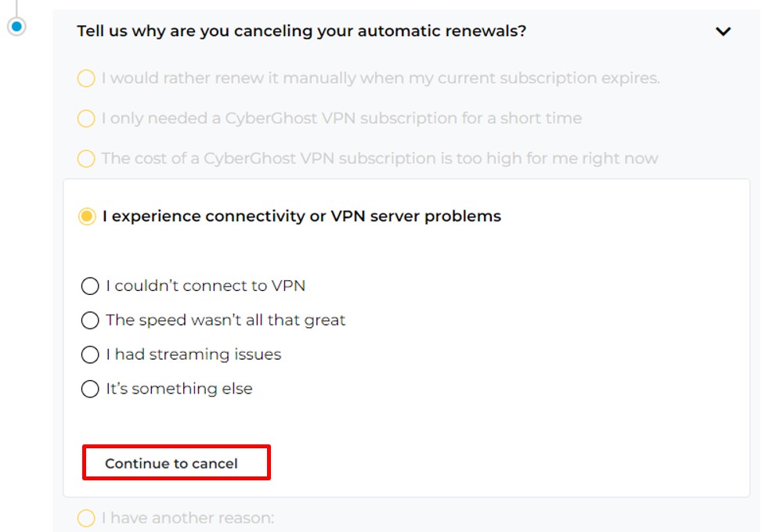Choose 'The speed wasn't all that great'
This screenshot has width=776, height=532.
[x=90, y=320]
